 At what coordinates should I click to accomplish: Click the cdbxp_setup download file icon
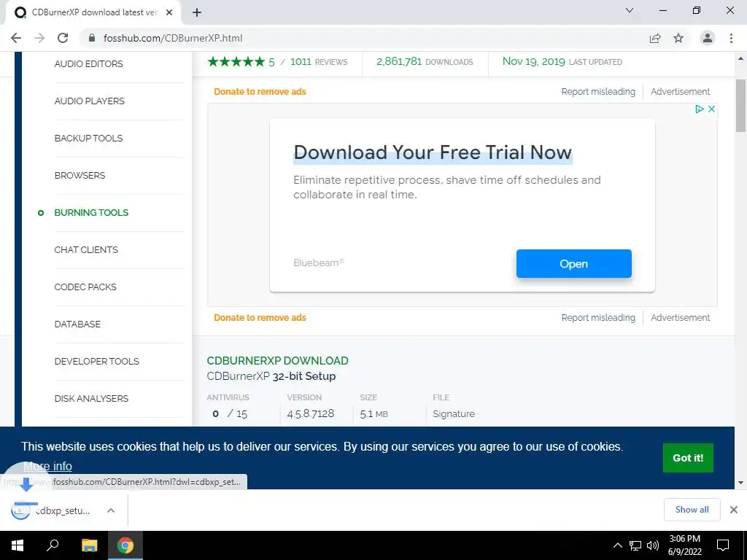tap(20, 510)
